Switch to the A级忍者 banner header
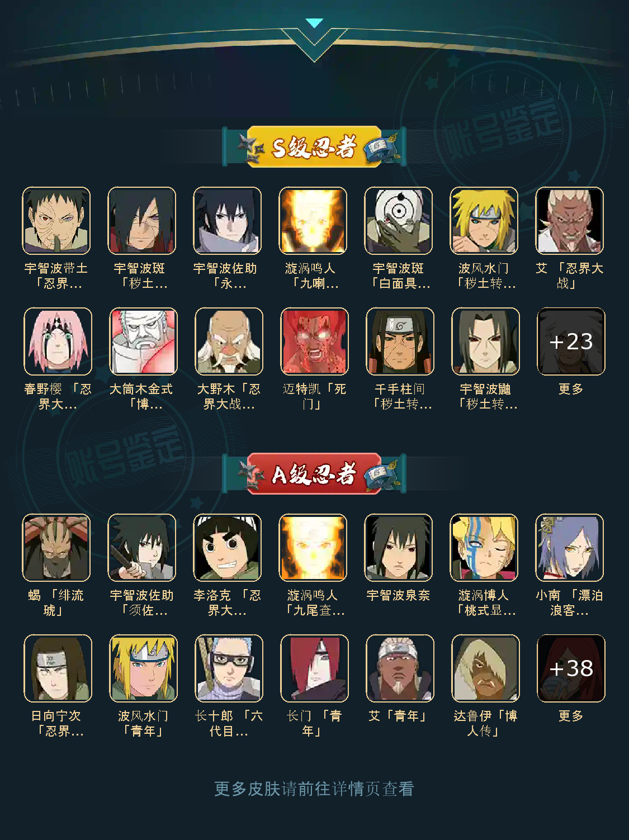 pos(314,474)
